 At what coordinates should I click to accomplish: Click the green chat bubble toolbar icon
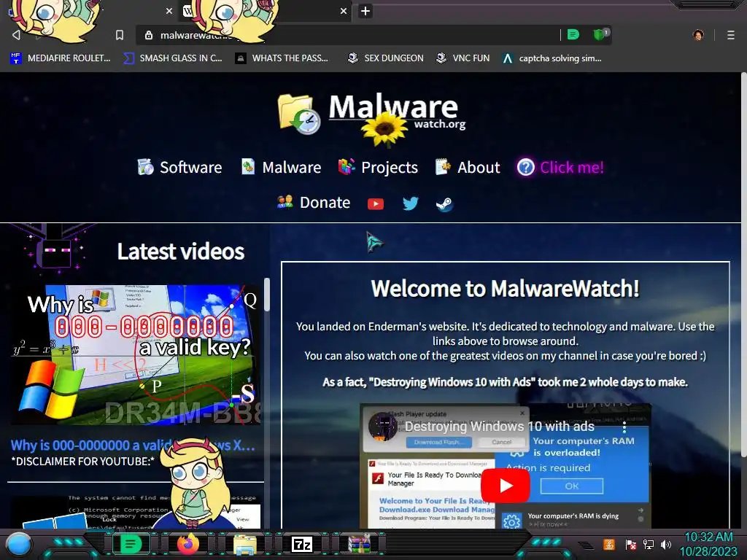(573, 34)
